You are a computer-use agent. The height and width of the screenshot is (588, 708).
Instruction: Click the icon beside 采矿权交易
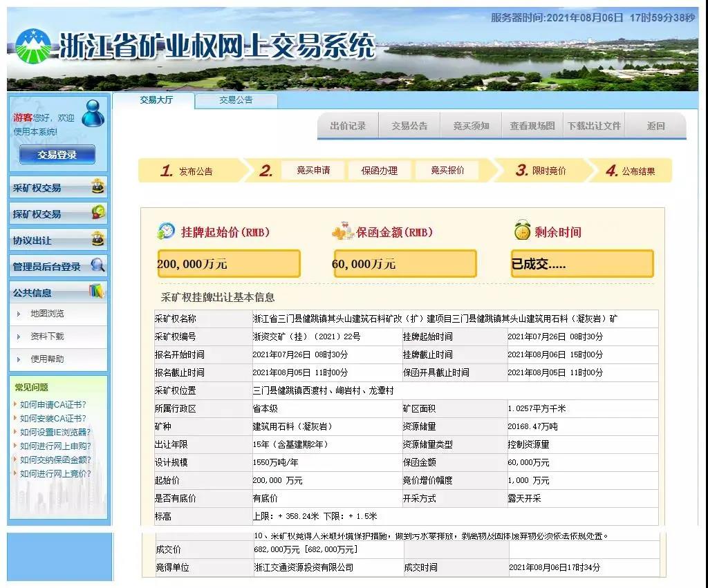pyautogui.click(x=98, y=187)
